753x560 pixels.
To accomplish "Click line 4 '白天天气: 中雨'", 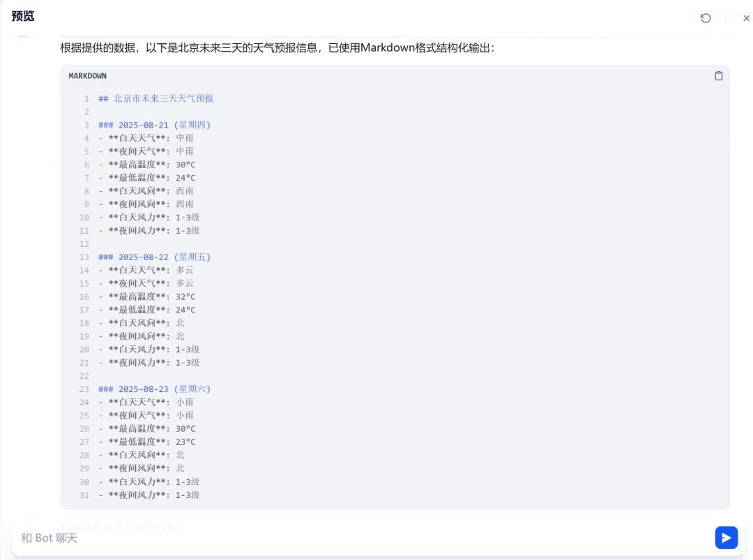I will (146, 138).
